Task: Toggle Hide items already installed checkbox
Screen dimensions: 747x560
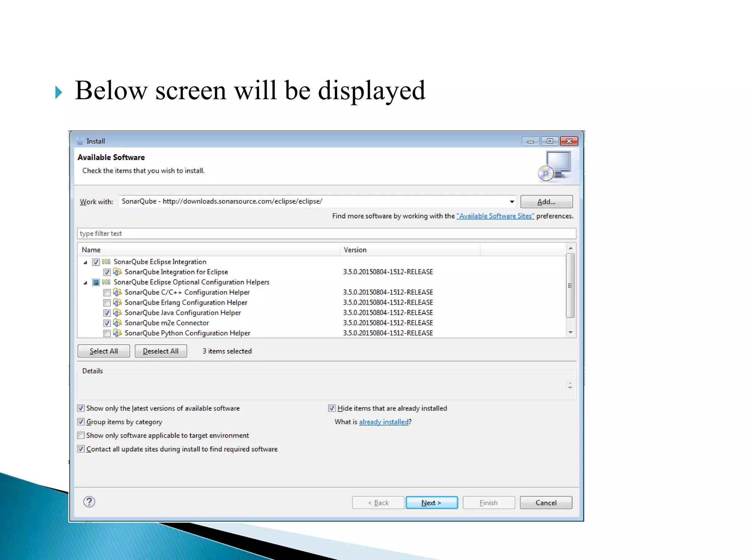Action: 332,408
